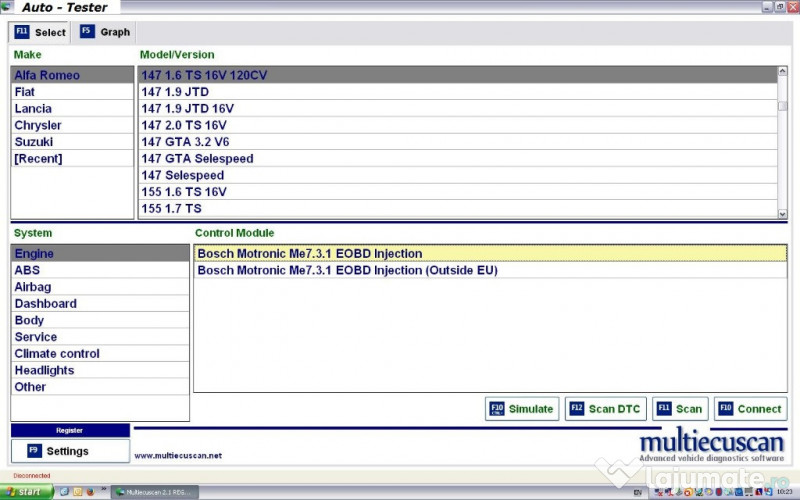The width and height of the screenshot is (800, 500).
Task: Select model 155 1.6 TS 16V
Action: pyautogui.click(x=458, y=192)
